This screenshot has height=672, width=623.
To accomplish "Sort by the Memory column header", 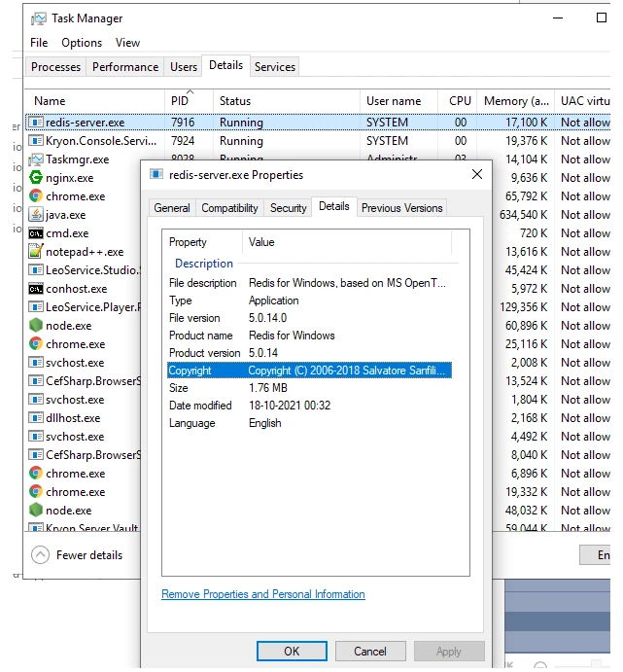I will point(515,101).
